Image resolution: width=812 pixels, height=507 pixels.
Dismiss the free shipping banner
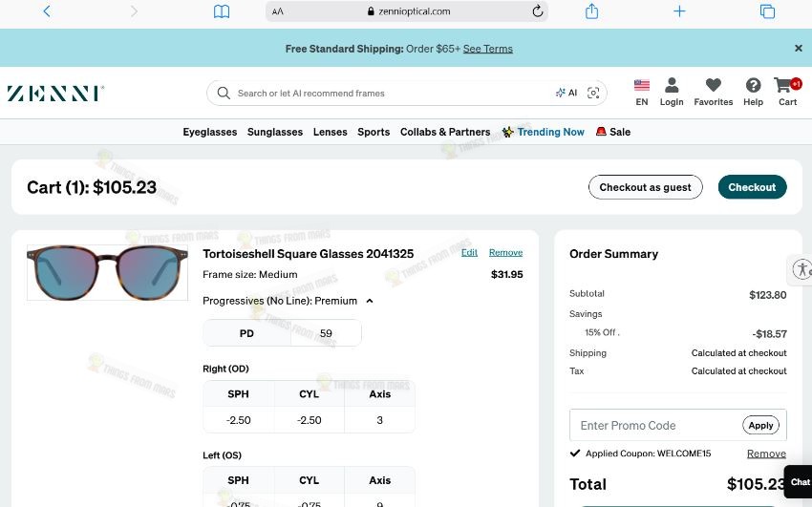798,48
